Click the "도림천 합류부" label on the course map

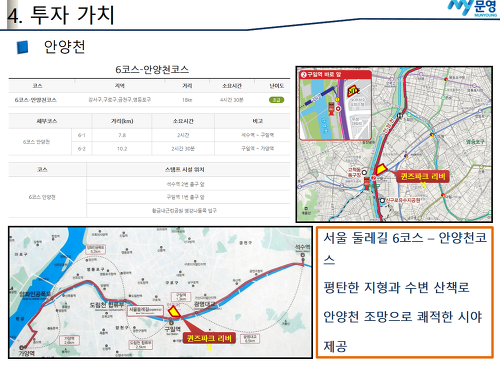point(107,305)
